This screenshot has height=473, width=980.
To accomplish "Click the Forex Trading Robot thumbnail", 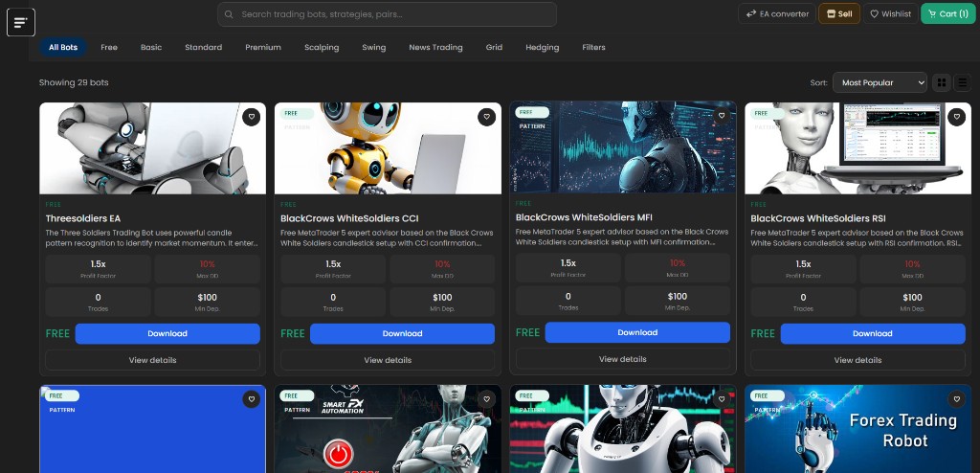I will [857, 429].
